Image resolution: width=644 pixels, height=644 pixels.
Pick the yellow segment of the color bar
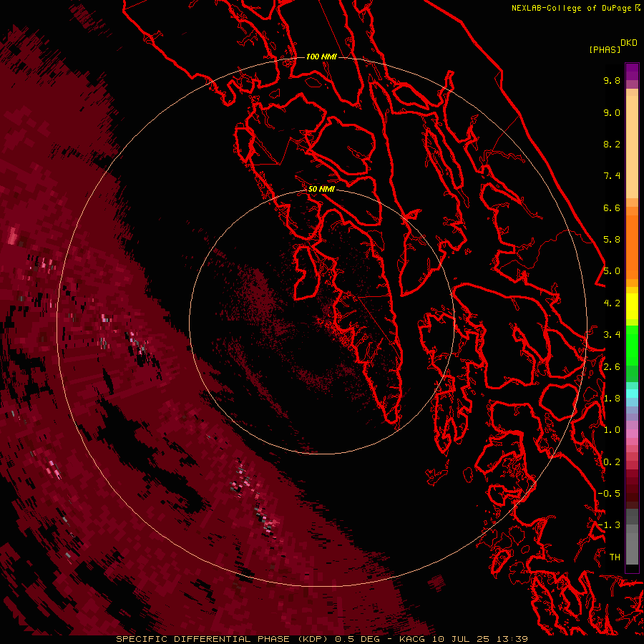[632, 306]
